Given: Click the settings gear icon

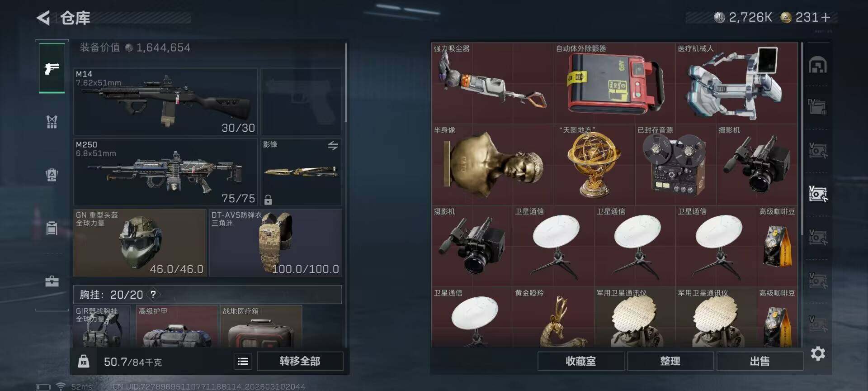Looking at the screenshot, I should (x=818, y=353).
